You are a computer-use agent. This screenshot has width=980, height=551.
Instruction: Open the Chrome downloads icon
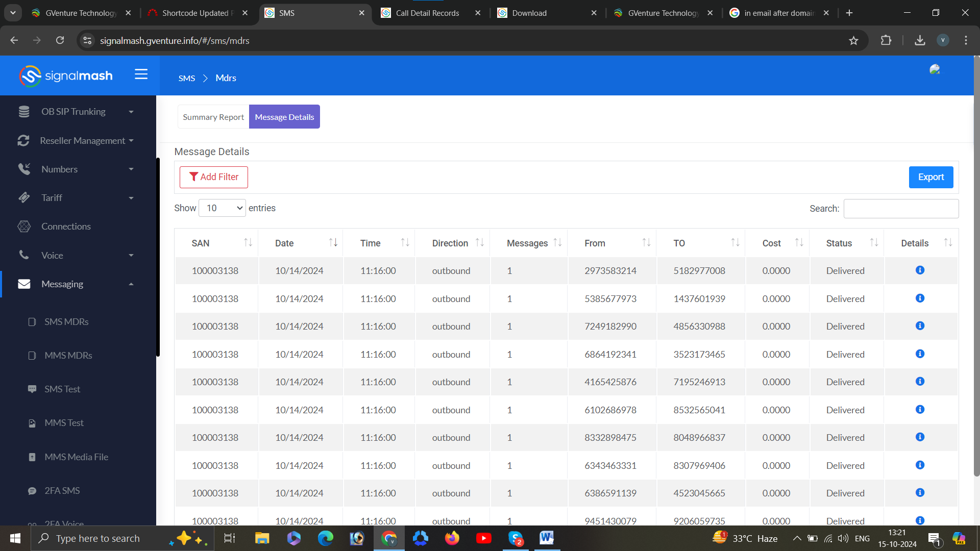920,41
